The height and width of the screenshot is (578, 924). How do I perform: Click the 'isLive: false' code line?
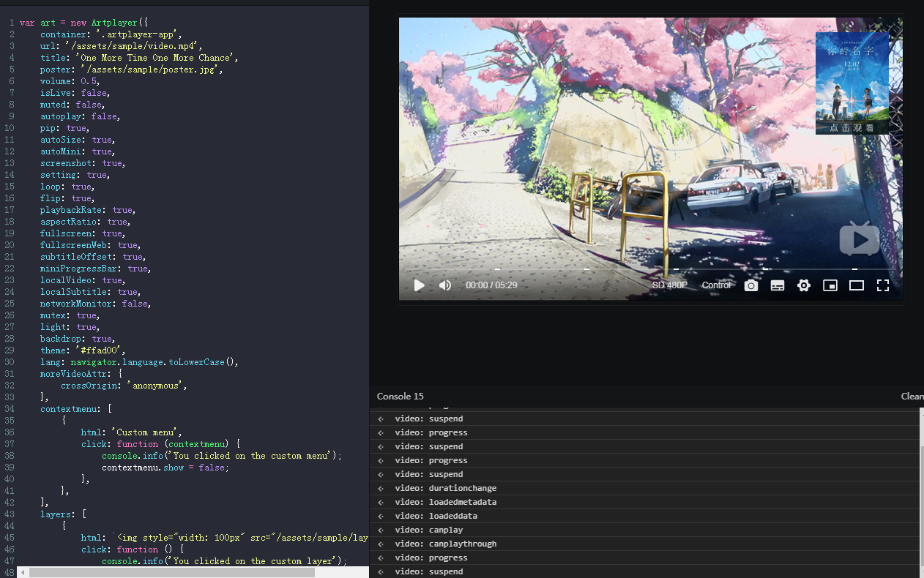(75, 93)
